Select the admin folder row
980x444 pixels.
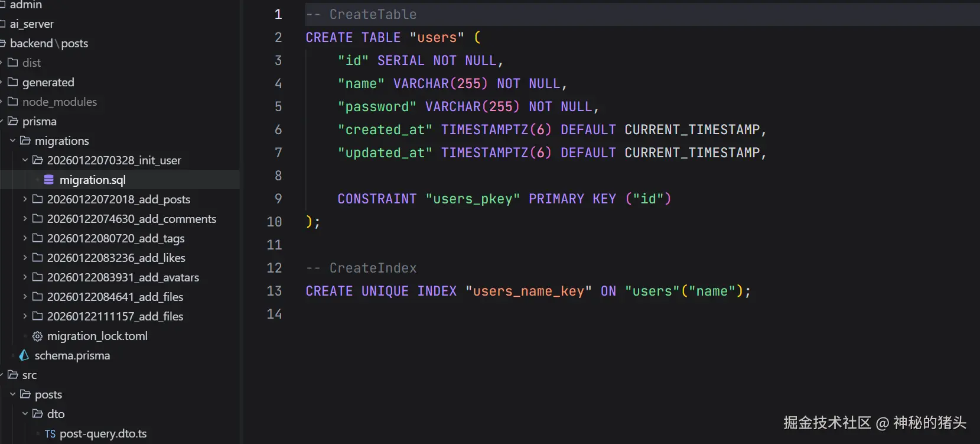[x=120, y=5]
